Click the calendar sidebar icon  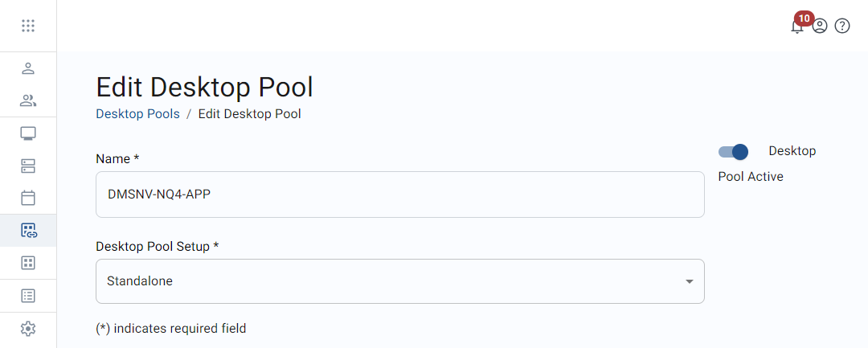28,198
